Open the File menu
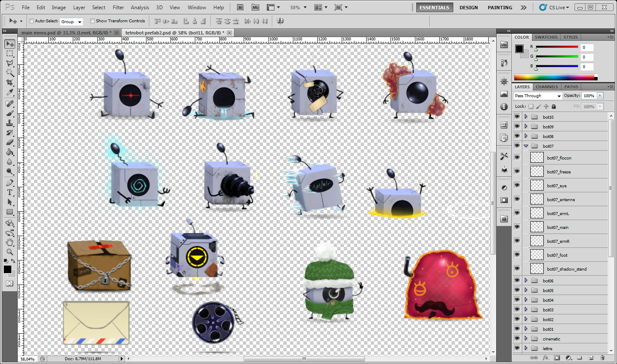The width and height of the screenshot is (617, 364). click(x=26, y=7)
